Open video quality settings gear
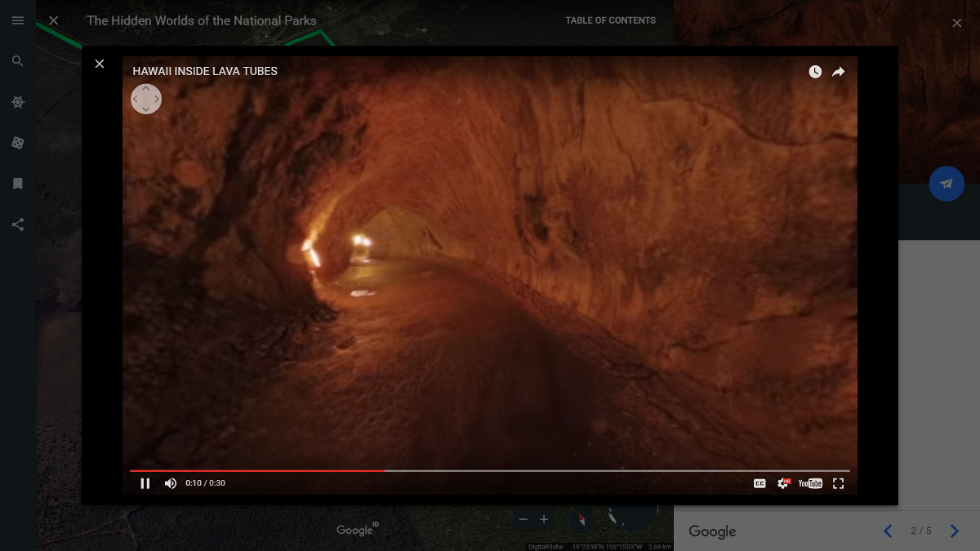980x551 pixels. point(783,483)
